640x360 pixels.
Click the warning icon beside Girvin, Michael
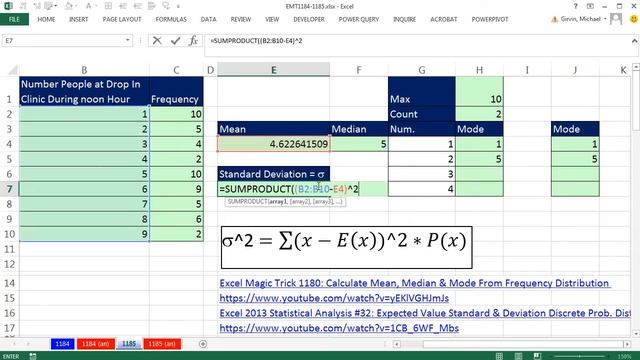coord(554,19)
